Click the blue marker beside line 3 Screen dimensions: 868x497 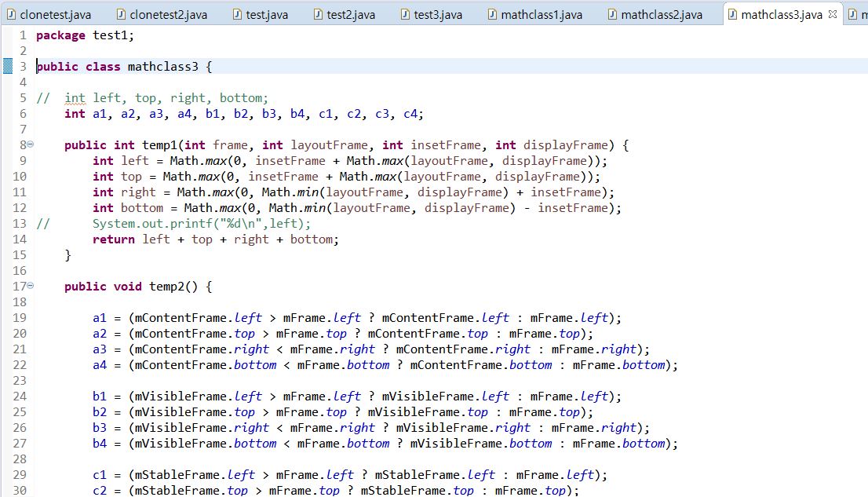pos(8,67)
